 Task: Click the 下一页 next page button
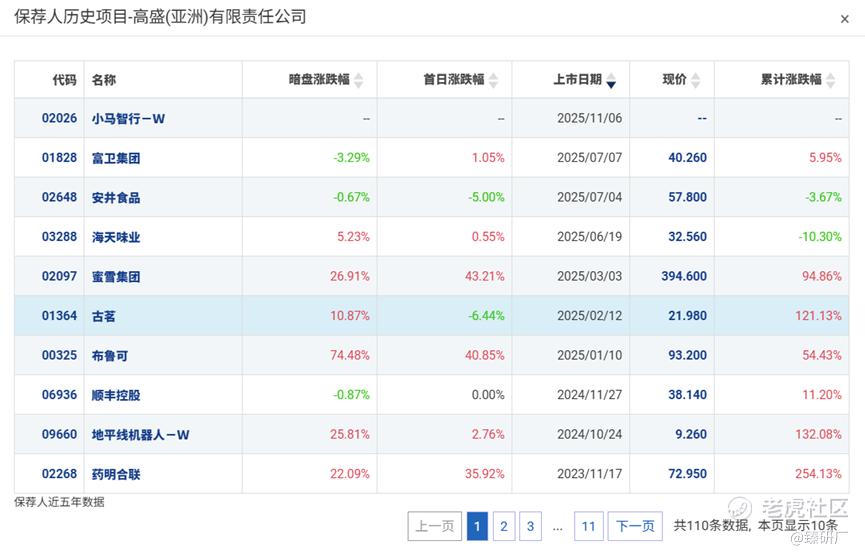tap(635, 526)
